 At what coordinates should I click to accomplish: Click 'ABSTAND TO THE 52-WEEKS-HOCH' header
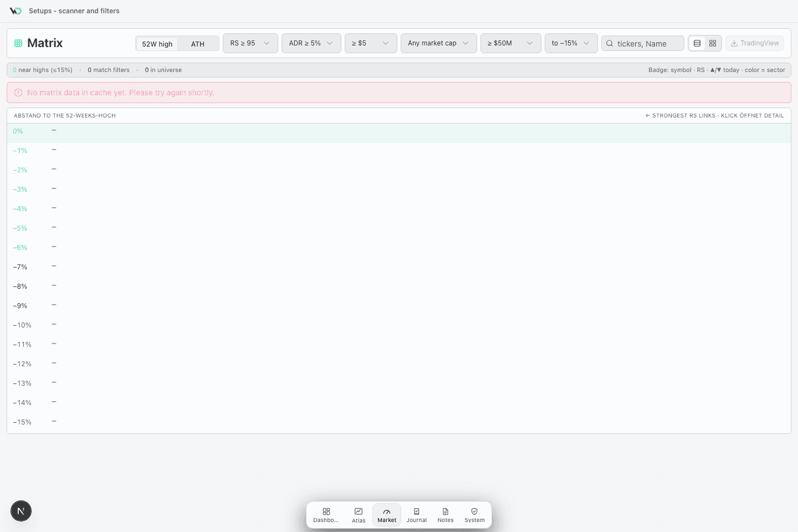tap(65, 116)
